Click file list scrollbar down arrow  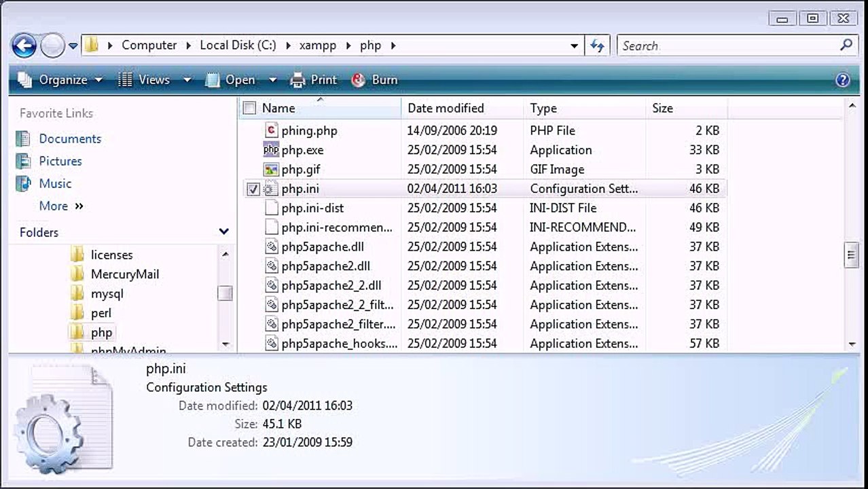852,344
